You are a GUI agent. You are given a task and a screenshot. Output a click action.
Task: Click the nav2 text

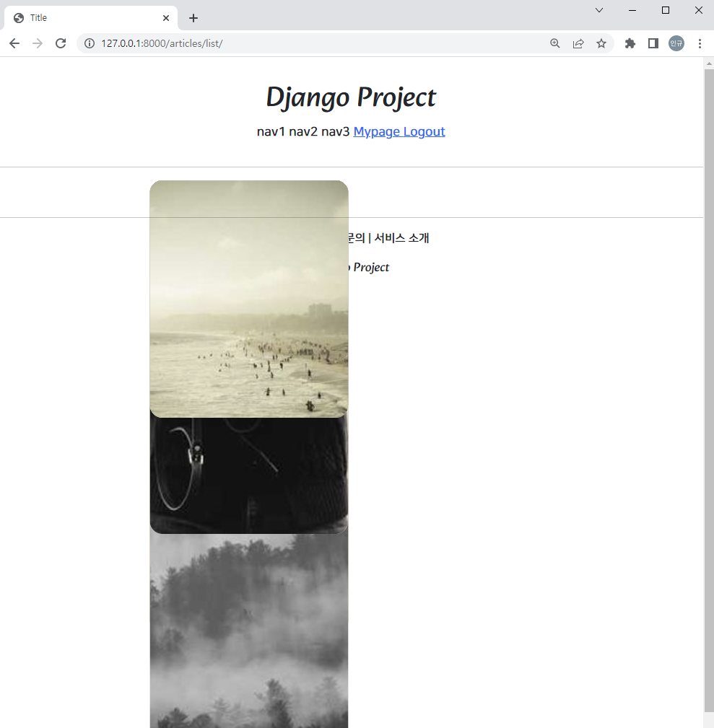tap(303, 132)
